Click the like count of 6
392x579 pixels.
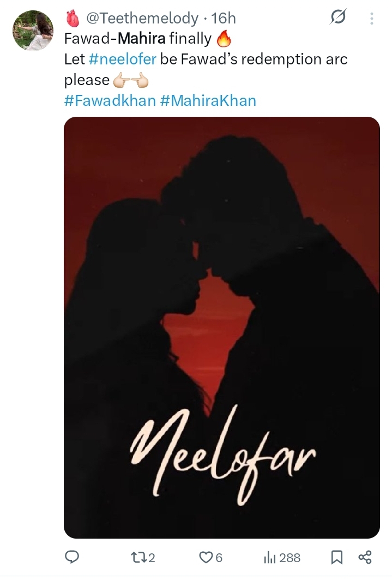(219, 558)
